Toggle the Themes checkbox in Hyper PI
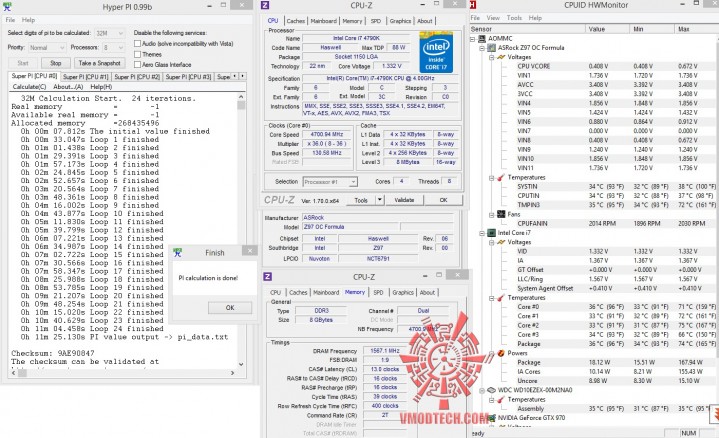The height and width of the screenshot is (438, 719). click(137, 54)
